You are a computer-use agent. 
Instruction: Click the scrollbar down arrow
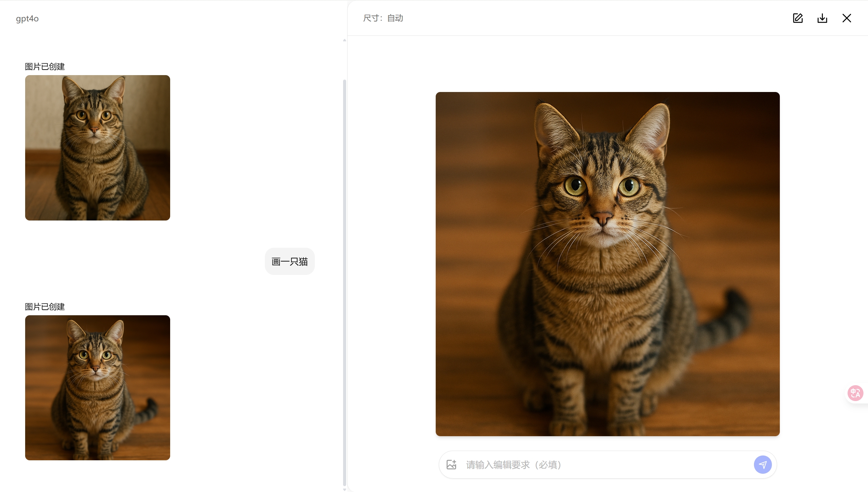click(x=344, y=489)
